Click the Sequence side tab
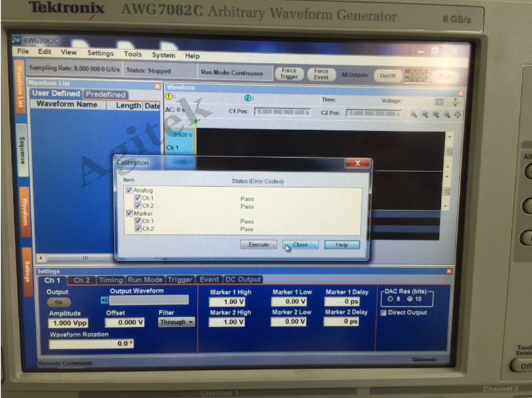 click(x=22, y=150)
